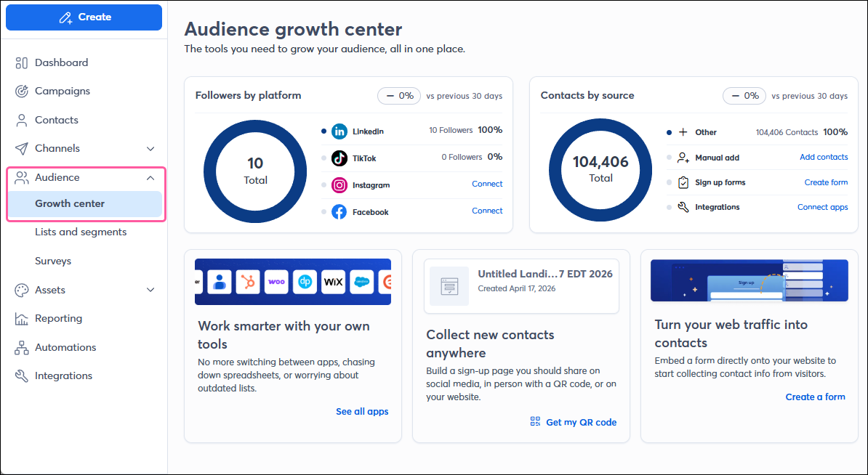Screen dimensions: 868x475
Task: Click the sign up form banner image
Action: click(x=750, y=281)
